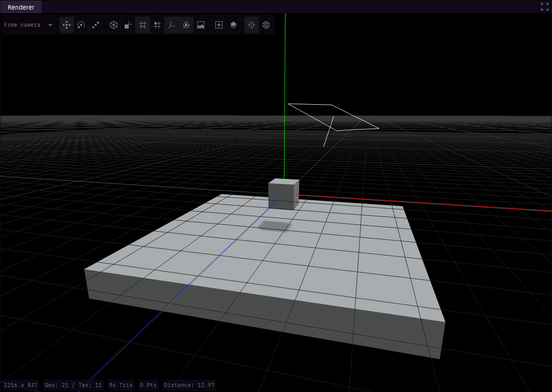Screen dimensions: 552x392
Task: Activate the orbit rotation tool
Action: pos(81,25)
